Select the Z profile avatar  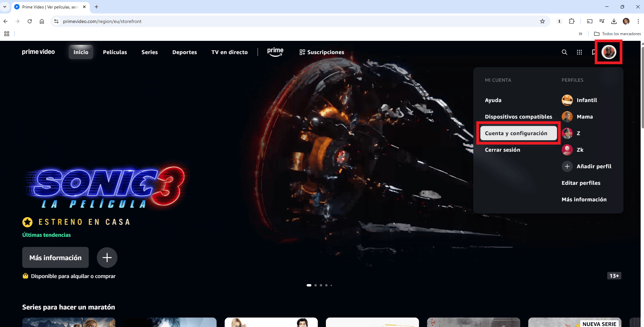(x=567, y=133)
